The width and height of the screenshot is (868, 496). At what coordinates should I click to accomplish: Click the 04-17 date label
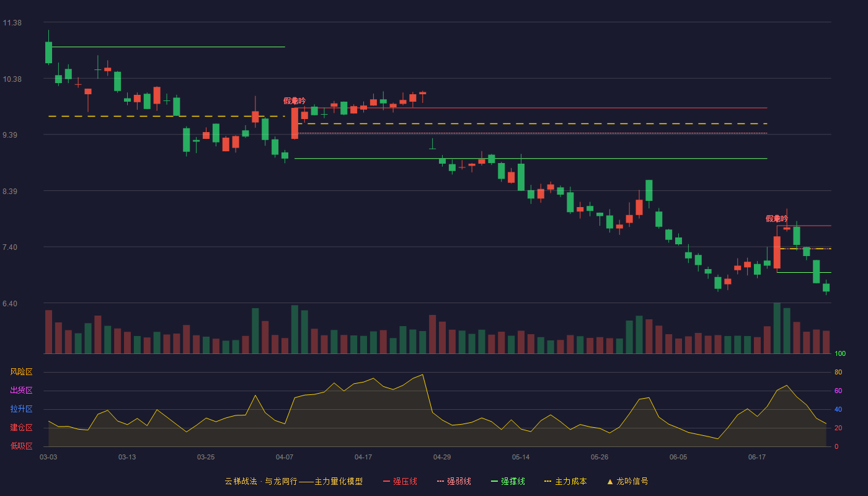[363, 457]
